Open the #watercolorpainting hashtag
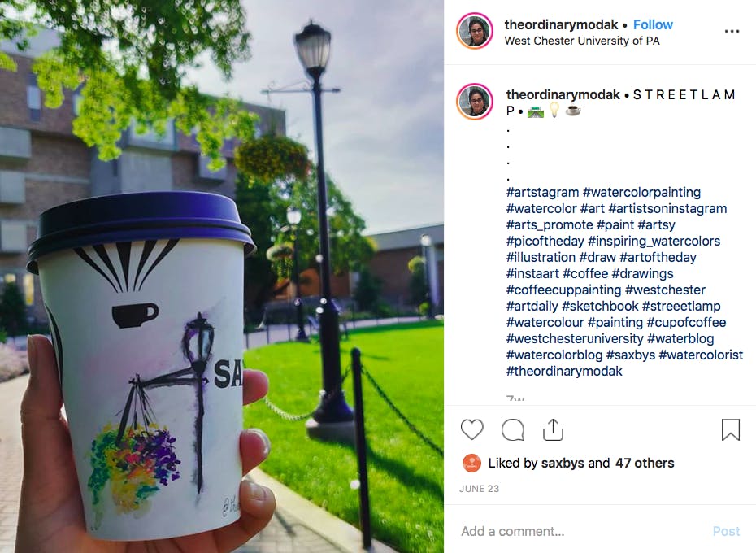The height and width of the screenshot is (553, 756). [641, 193]
